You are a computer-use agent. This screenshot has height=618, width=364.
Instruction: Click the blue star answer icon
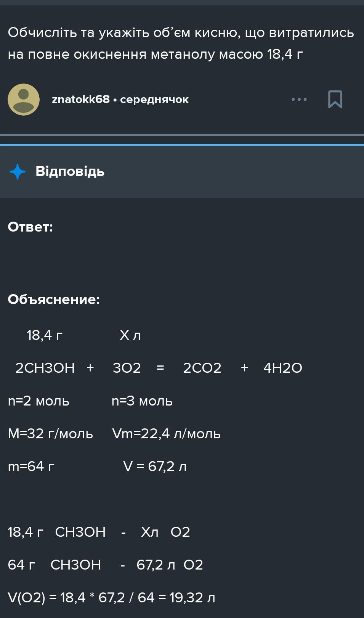(x=18, y=172)
